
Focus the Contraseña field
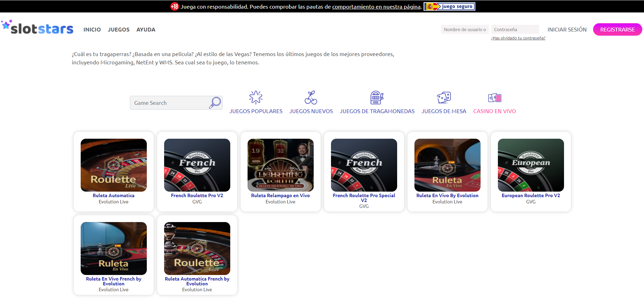515,29
